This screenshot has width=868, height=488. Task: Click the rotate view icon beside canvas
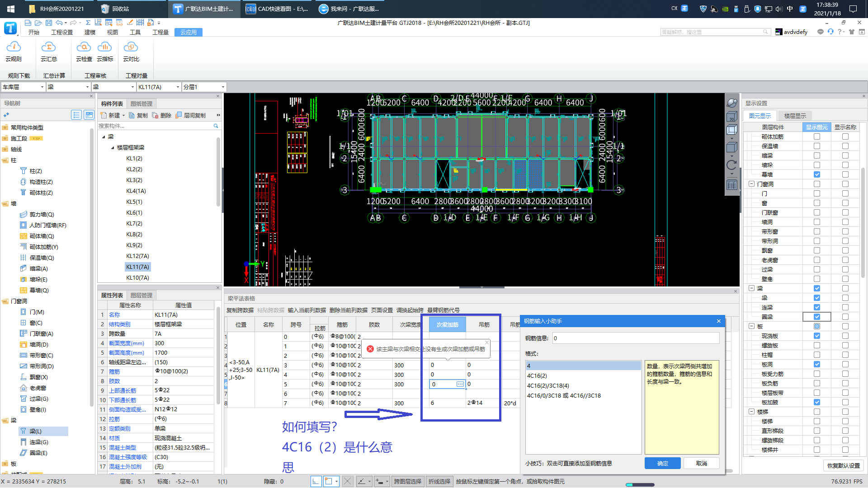[x=731, y=165]
